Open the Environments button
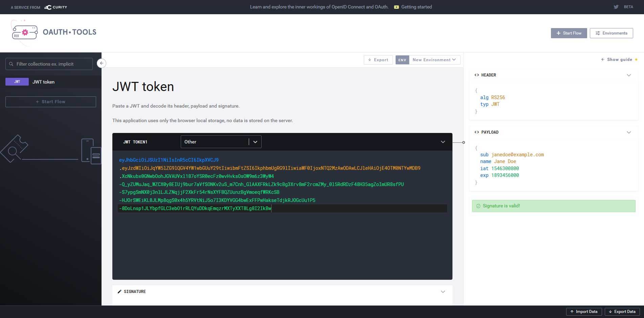The width and height of the screenshot is (644, 318). [611, 33]
